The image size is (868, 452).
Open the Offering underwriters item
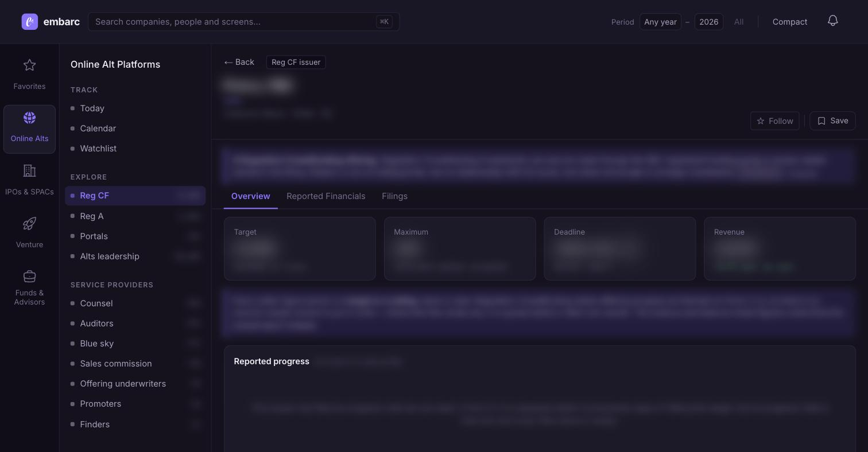click(135, 384)
